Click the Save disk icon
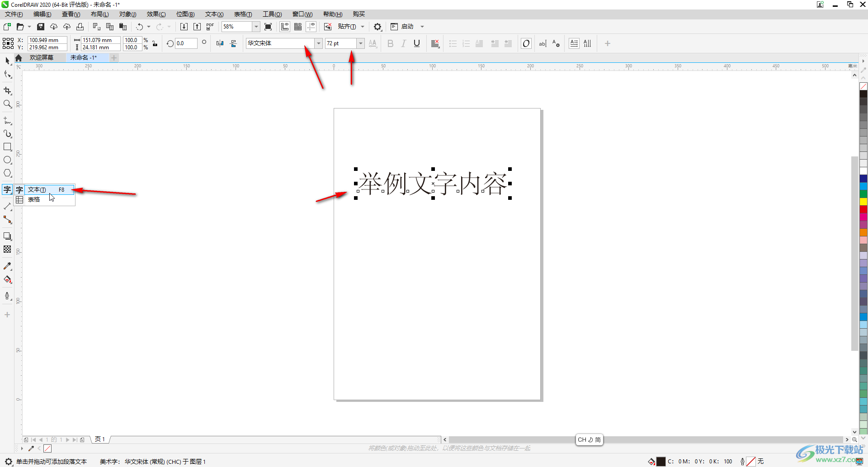The image size is (868, 467). tap(41, 27)
